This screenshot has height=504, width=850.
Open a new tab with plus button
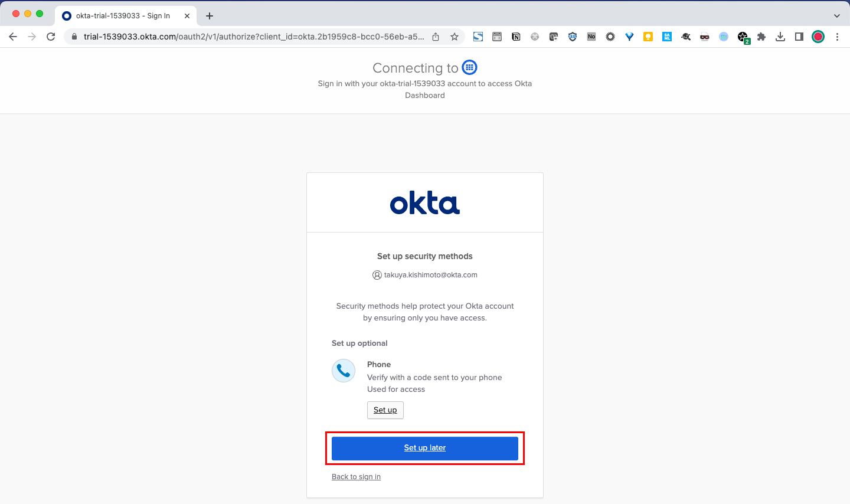[210, 16]
